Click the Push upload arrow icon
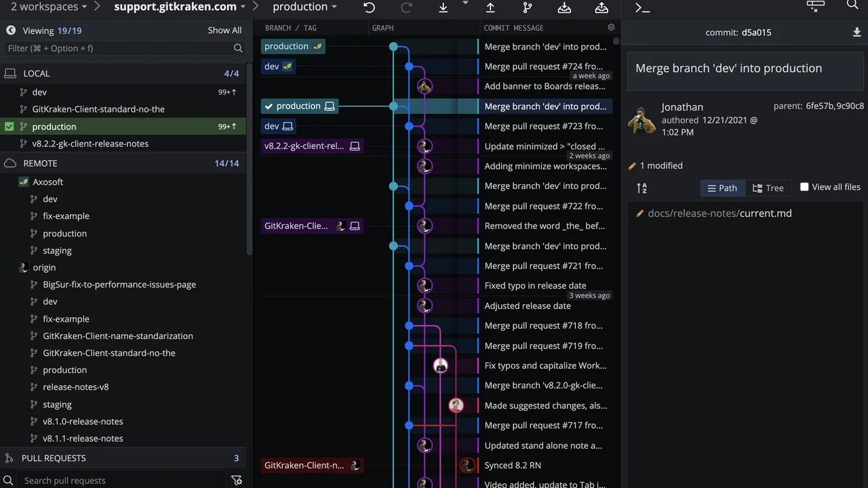Viewport: 868px width, 488px height. (490, 7)
